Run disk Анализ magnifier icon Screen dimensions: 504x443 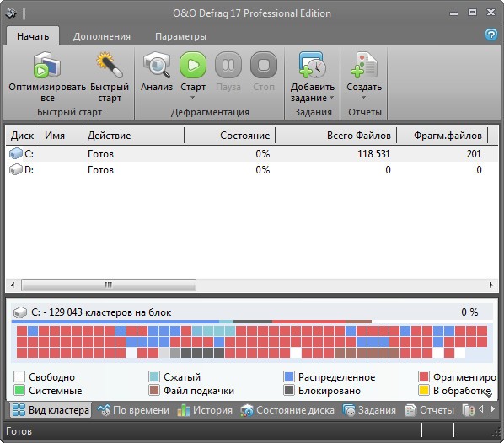[157, 65]
